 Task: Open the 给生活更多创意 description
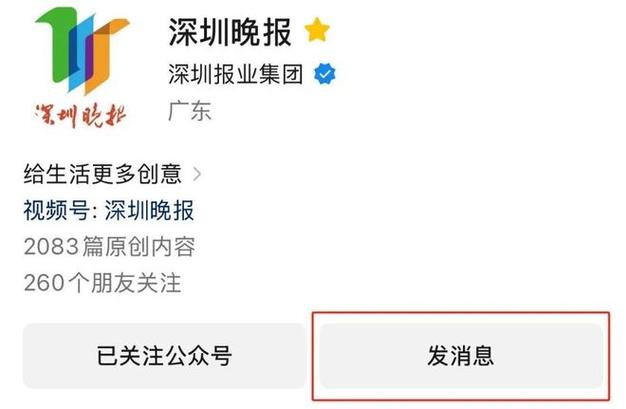(x=103, y=174)
